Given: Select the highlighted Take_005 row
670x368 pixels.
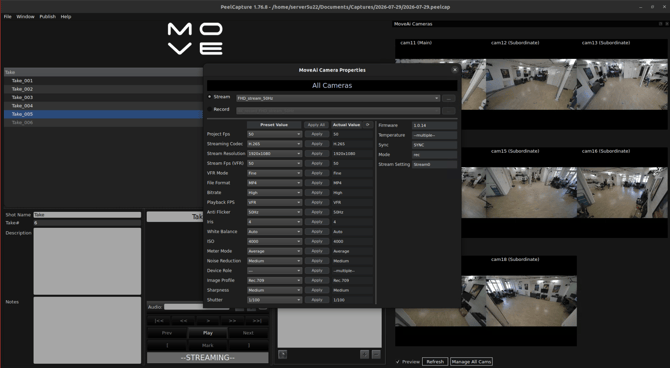Looking at the screenshot, I should click(103, 114).
